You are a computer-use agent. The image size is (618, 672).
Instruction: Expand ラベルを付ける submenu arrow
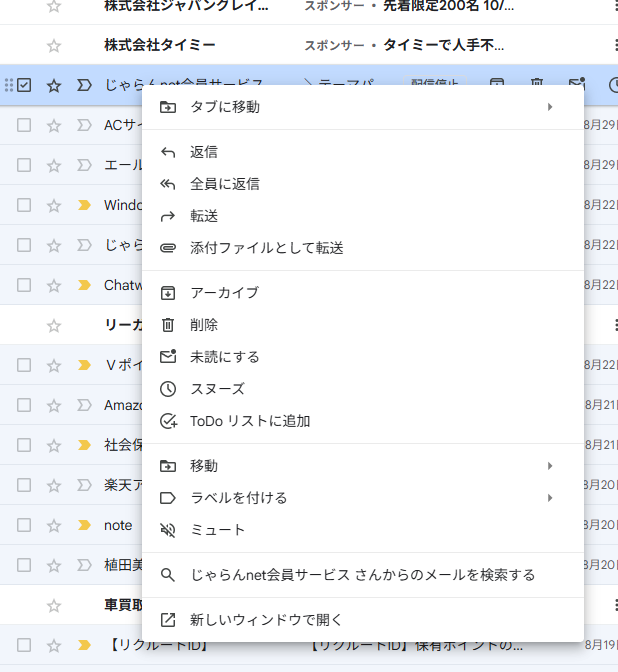coord(550,498)
